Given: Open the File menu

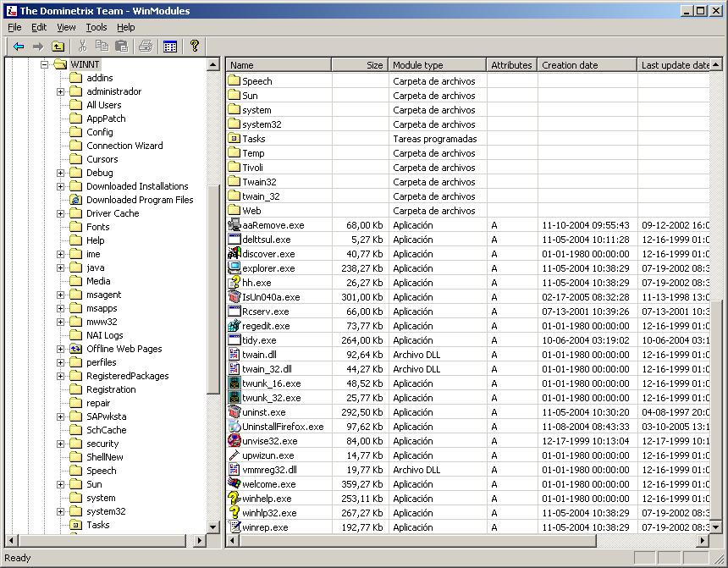Looking at the screenshot, I should pyautogui.click(x=15, y=27).
